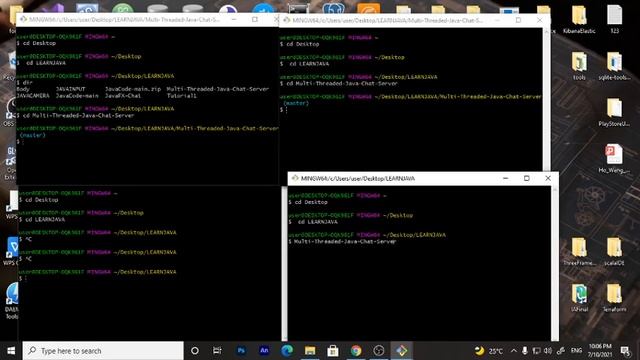640x360 pixels.
Task: Maximize the top-left Multi-Threaded-Java-Chat terminal
Action: 255,19
